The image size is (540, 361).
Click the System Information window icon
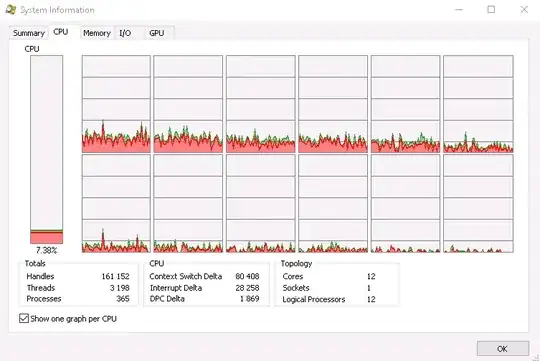click(10, 10)
